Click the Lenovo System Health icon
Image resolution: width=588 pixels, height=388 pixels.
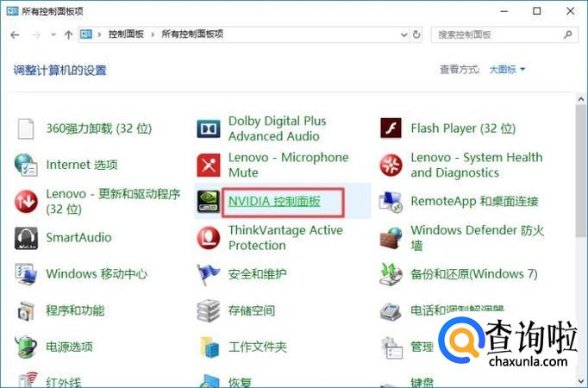(x=391, y=165)
